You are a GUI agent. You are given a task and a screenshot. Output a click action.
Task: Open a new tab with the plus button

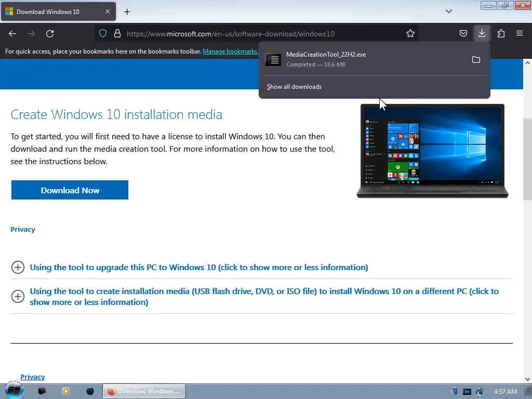point(127,12)
